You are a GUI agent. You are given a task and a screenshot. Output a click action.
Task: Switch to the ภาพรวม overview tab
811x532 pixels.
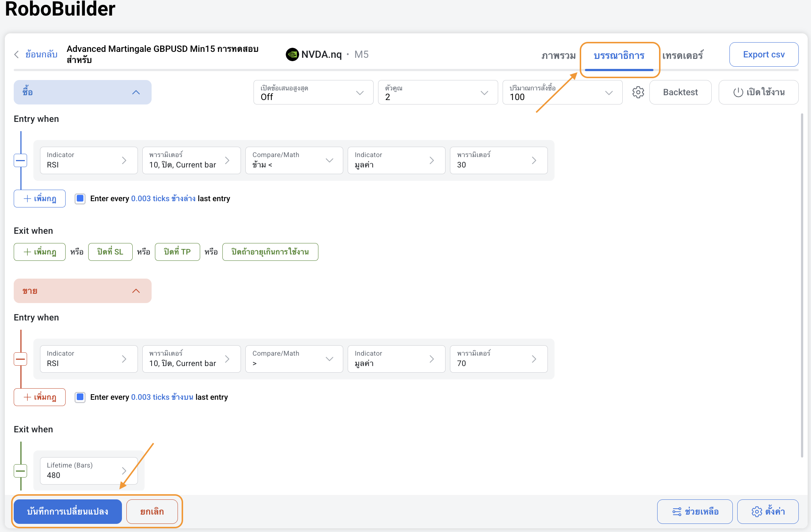coord(558,56)
